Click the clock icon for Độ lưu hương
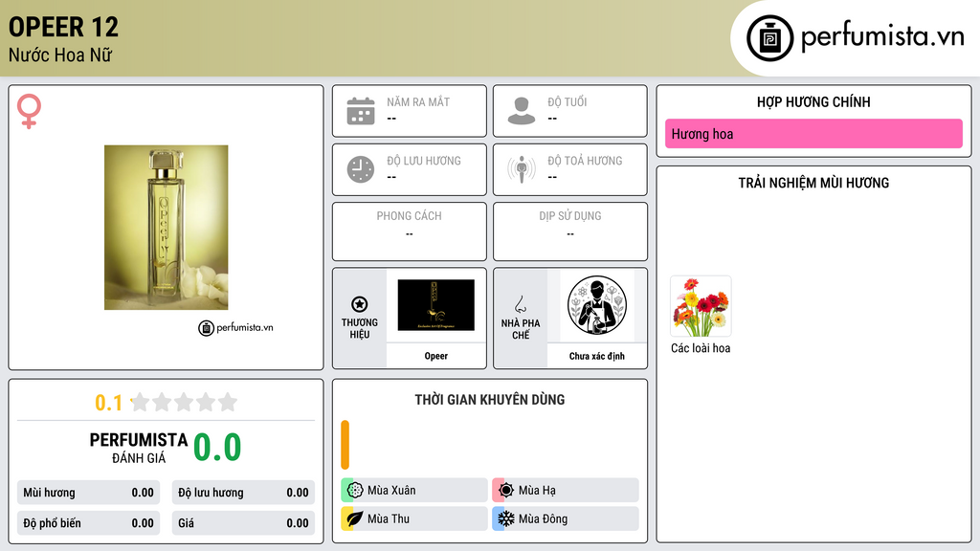This screenshot has width=980, height=551. (x=361, y=169)
